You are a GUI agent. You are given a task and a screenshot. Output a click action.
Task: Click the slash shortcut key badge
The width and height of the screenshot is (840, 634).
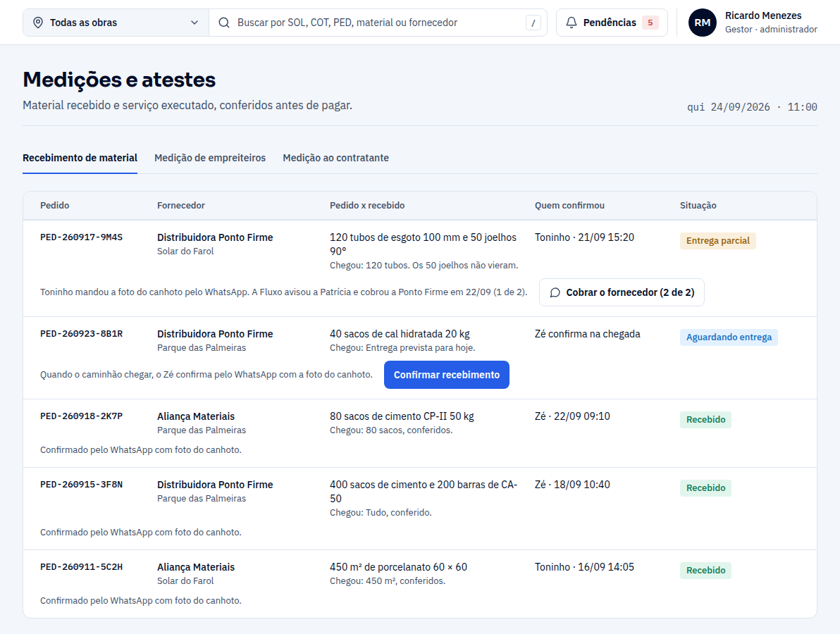point(533,23)
